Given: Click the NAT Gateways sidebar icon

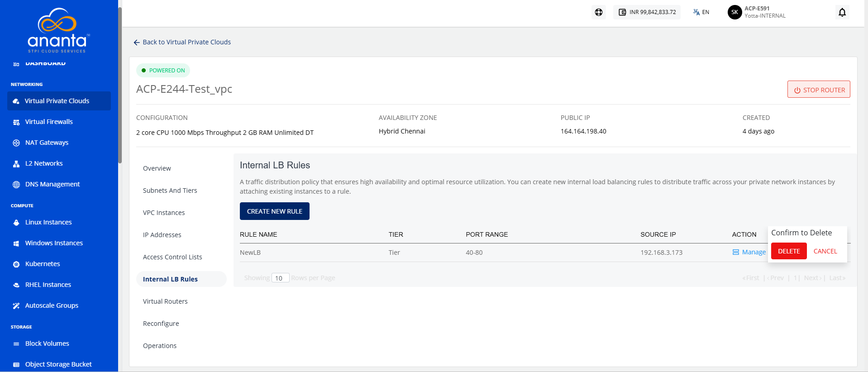Looking at the screenshot, I should pyautogui.click(x=16, y=143).
